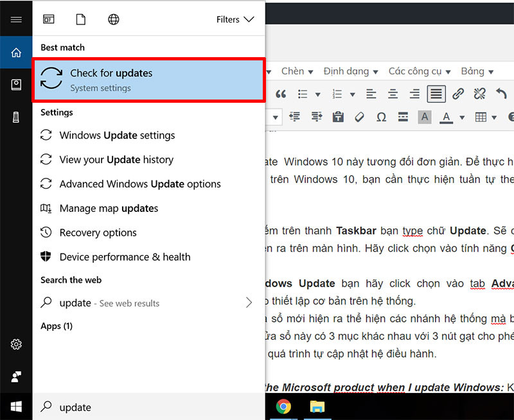Increase indent in the editor
514x420 pixels.
317,117
